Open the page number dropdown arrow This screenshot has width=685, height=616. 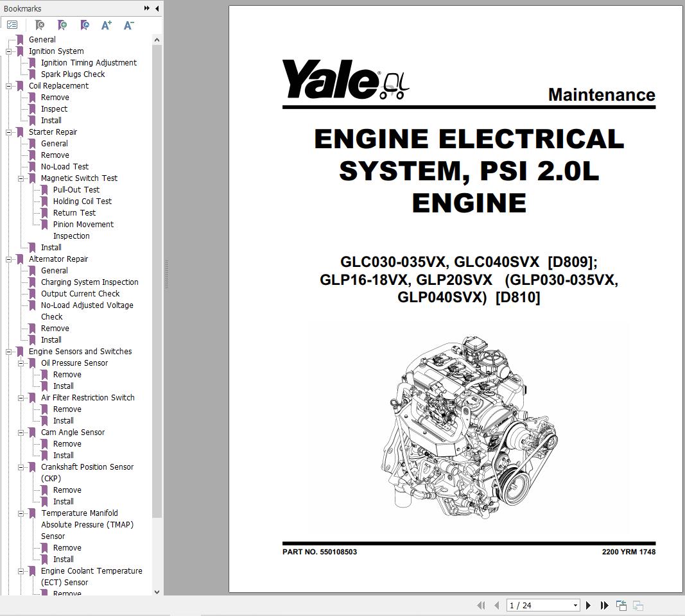[x=575, y=606]
